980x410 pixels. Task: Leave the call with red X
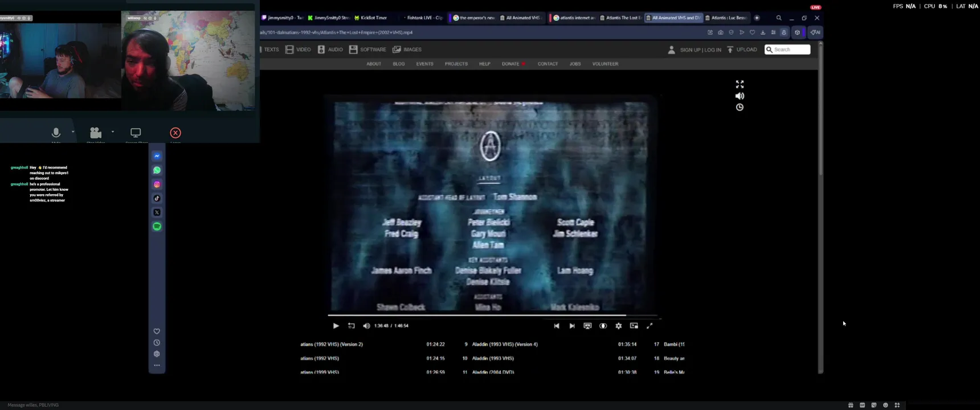(x=175, y=133)
